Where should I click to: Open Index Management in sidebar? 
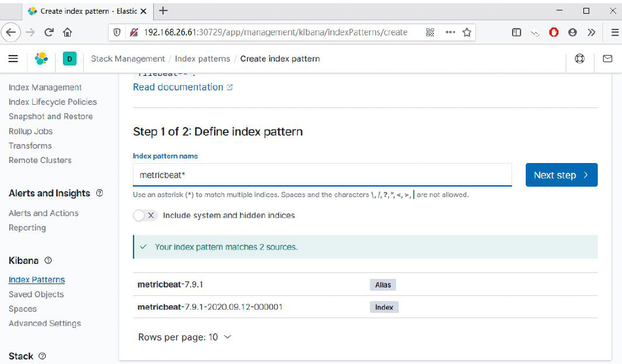point(45,87)
